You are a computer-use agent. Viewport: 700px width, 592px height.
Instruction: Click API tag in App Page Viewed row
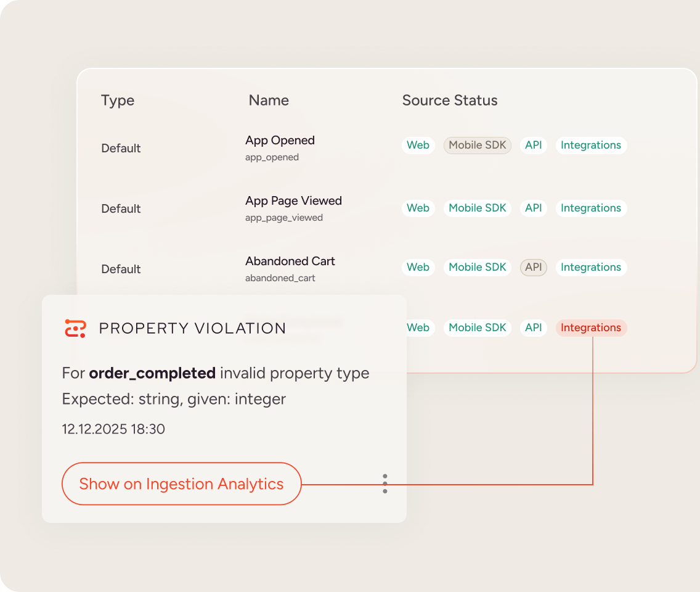pos(533,208)
